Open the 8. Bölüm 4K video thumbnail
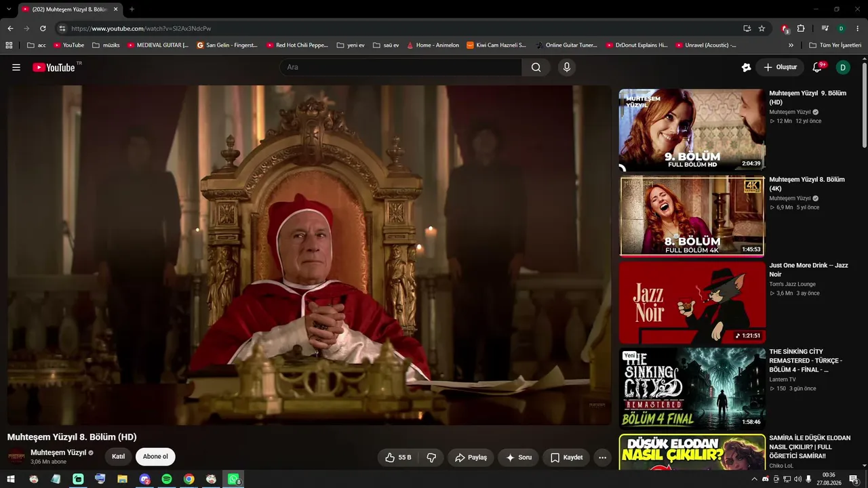868x488 pixels. point(692,216)
